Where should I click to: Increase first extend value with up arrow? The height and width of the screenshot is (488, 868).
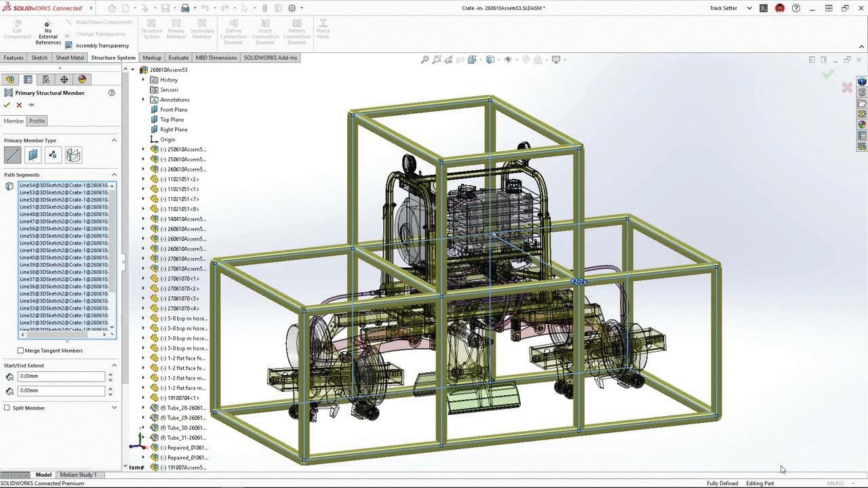tap(110, 374)
